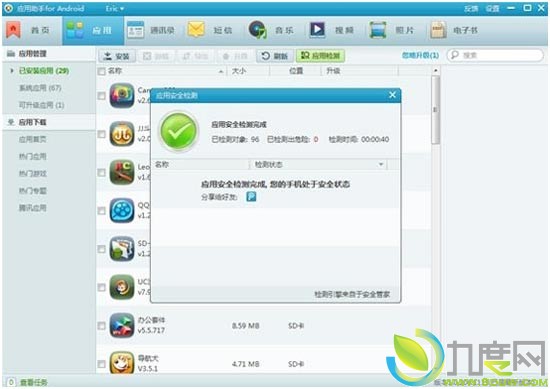Open the 检测状态 dropdown arrow in dialog
Viewport: 550px width, 389px height.
tap(381, 165)
